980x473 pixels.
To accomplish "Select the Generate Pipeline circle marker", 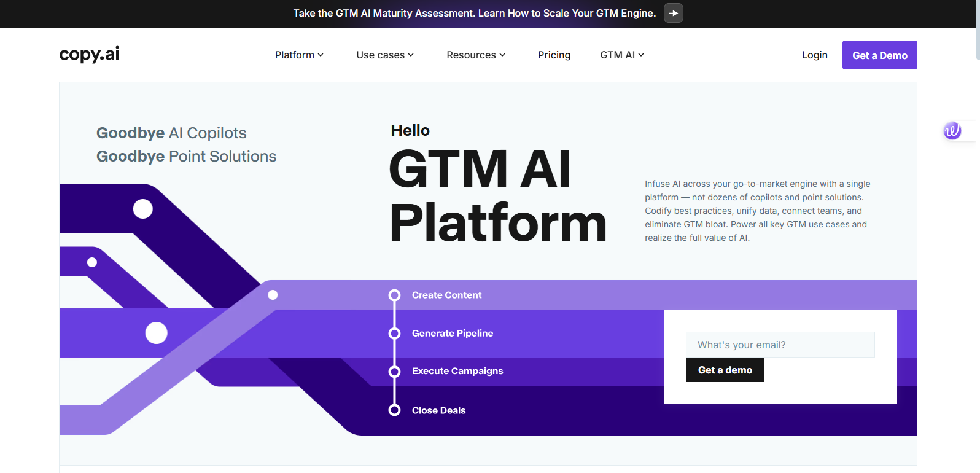I will point(394,334).
